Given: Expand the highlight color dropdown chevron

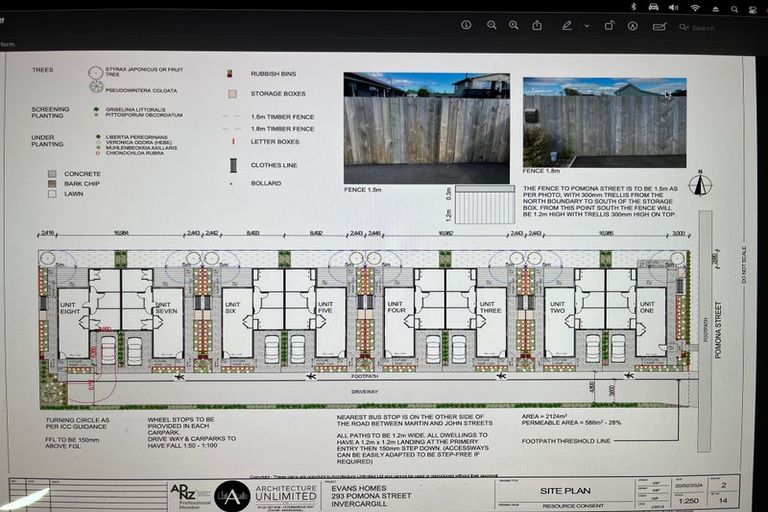Looking at the screenshot, I should (x=586, y=25).
